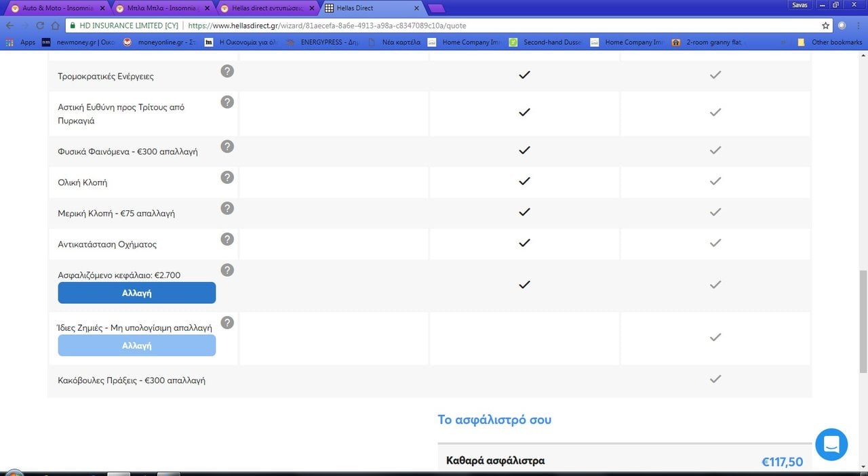The image size is (868, 476).
Task: Go forward in browser history
Action: [25, 25]
